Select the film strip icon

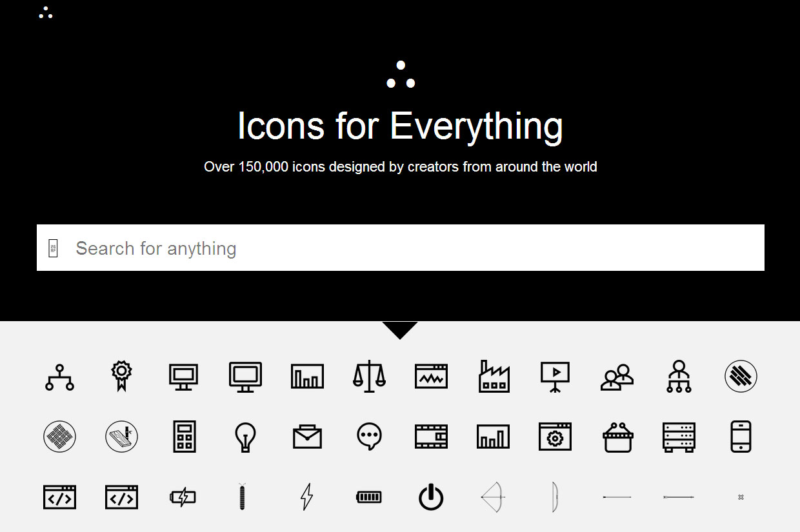431,437
